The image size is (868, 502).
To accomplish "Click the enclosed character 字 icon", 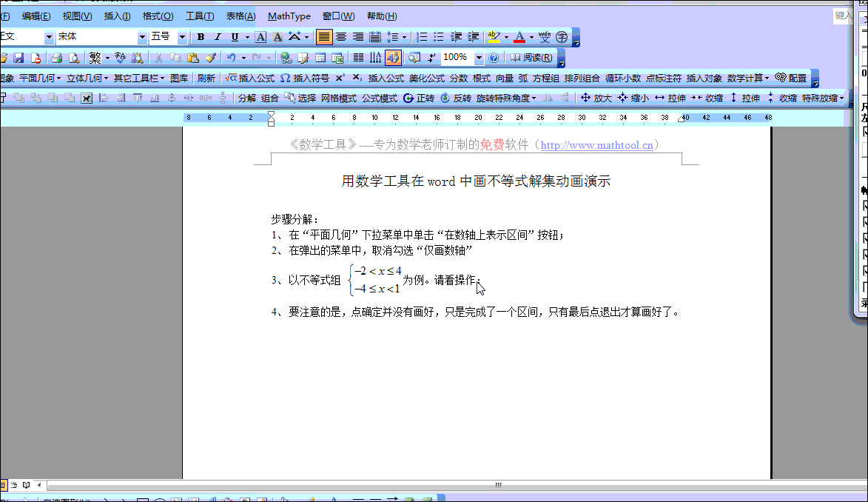I will pos(562,37).
